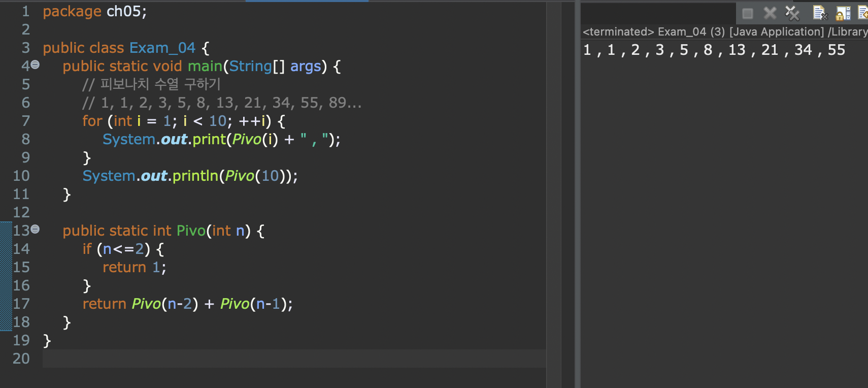Click 'String' type in main parameters
This screenshot has width=868, height=388.
point(251,66)
